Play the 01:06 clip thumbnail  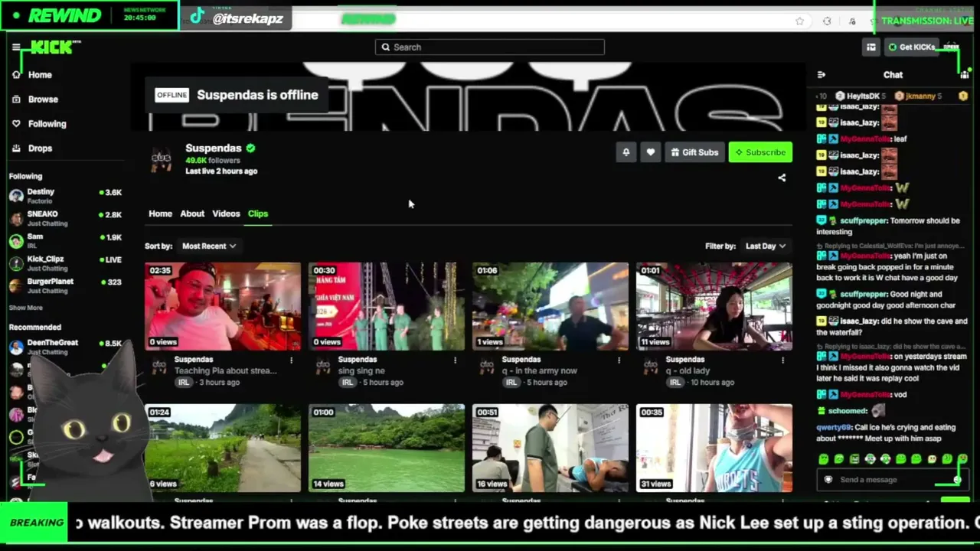pyautogui.click(x=550, y=306)
